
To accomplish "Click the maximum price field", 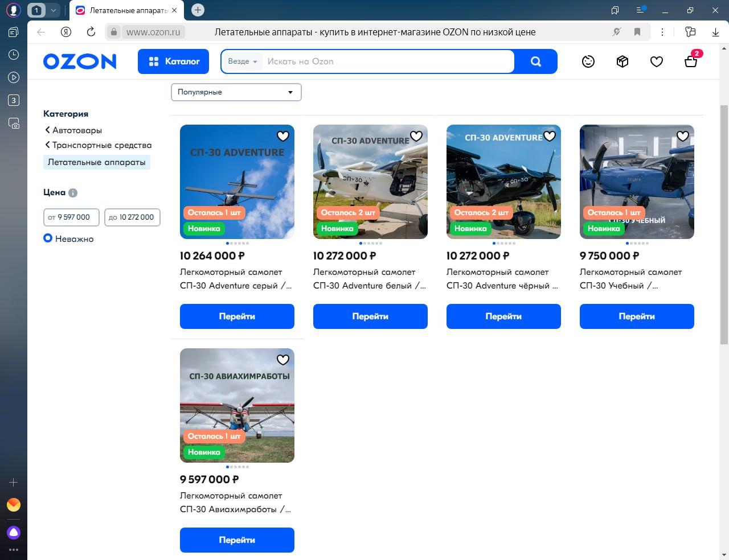I will [x=132, y=217].
